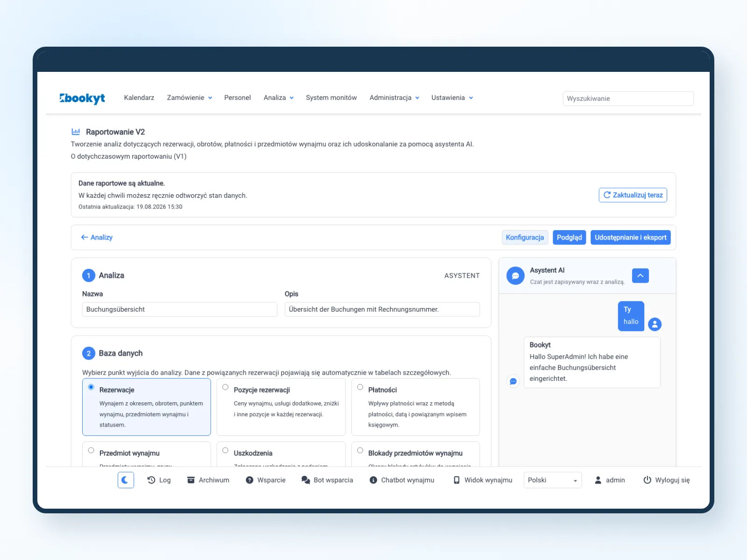Click the Zaktualizuj teraz button
Image resolution: width=747 pixels, height=560 pixels.
(633, 195)
